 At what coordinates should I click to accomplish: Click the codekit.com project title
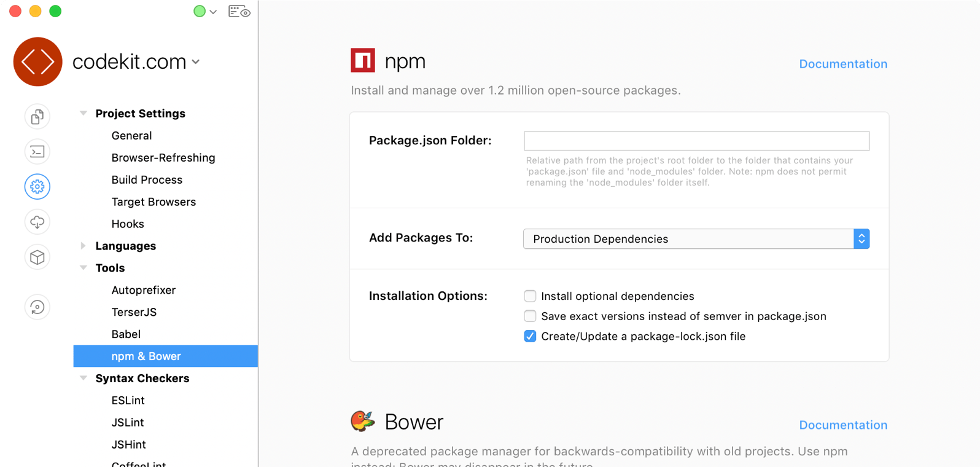pos(129,62)
